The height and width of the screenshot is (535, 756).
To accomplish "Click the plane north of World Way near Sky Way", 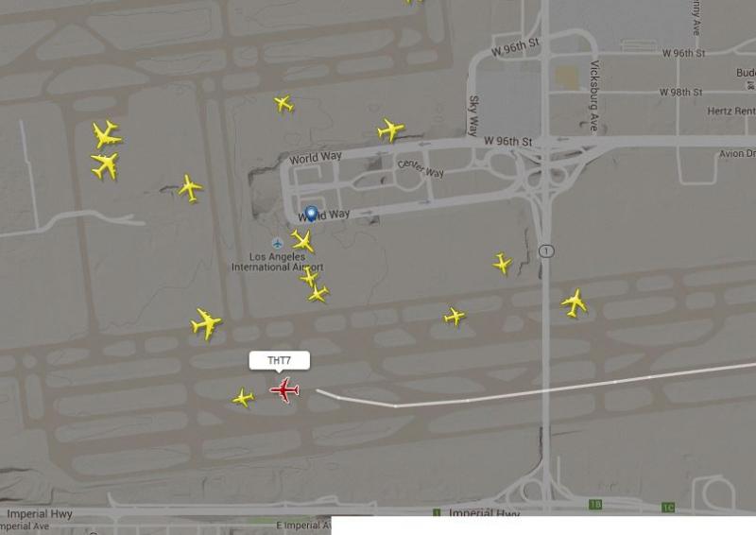I will click(x=390, y=129).
